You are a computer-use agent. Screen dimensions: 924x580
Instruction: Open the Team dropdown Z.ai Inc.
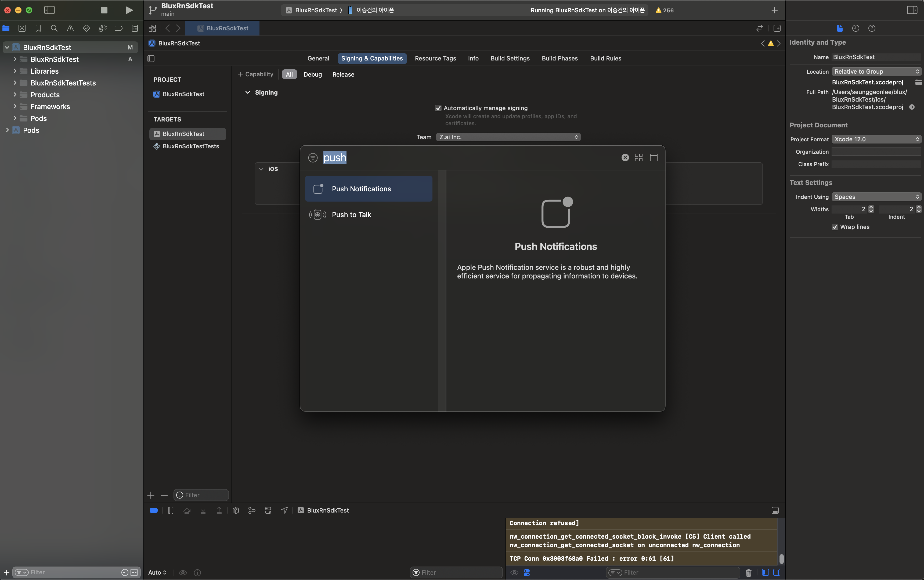(508, 137)
